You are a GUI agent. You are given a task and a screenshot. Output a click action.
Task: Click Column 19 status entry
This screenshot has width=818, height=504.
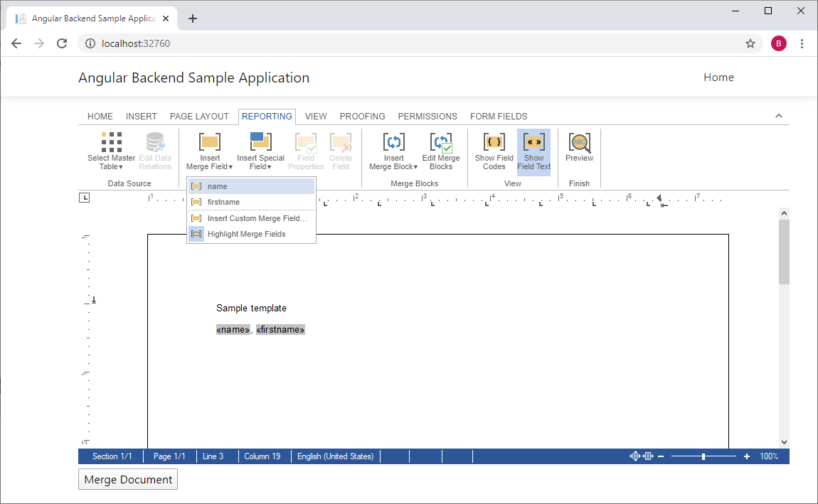(x=262, y=456)
